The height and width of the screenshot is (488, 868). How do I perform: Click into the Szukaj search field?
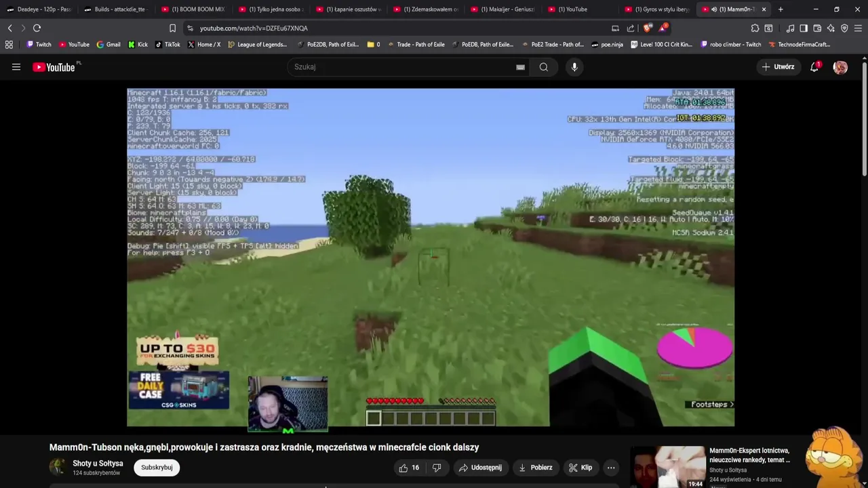[x=400, y=67]
